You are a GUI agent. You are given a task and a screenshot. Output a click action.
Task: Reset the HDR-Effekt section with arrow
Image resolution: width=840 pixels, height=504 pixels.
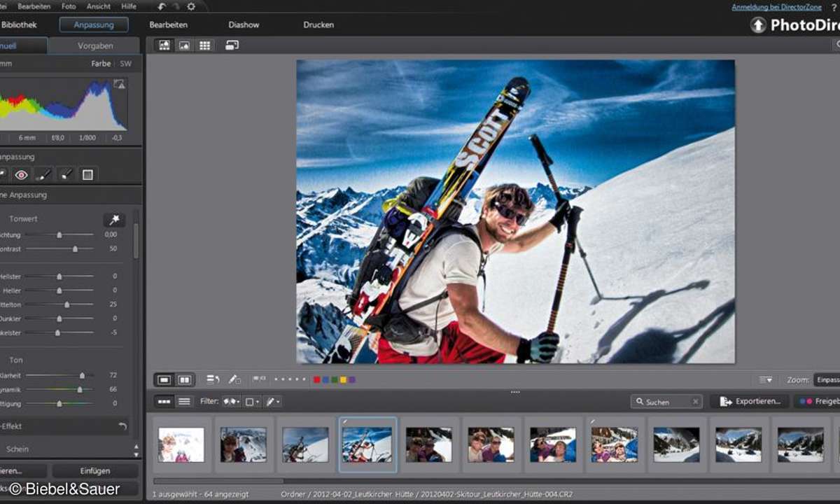(122, 426)
